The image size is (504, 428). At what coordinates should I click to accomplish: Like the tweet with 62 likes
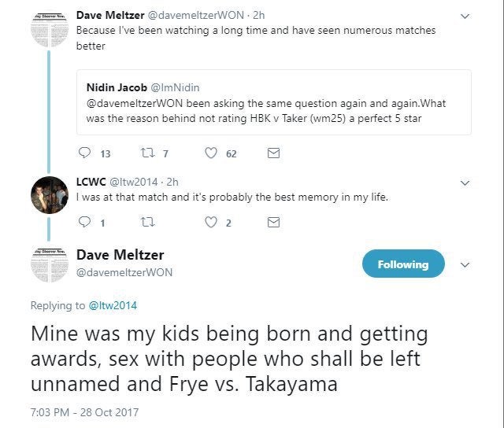tap(212, 153)
